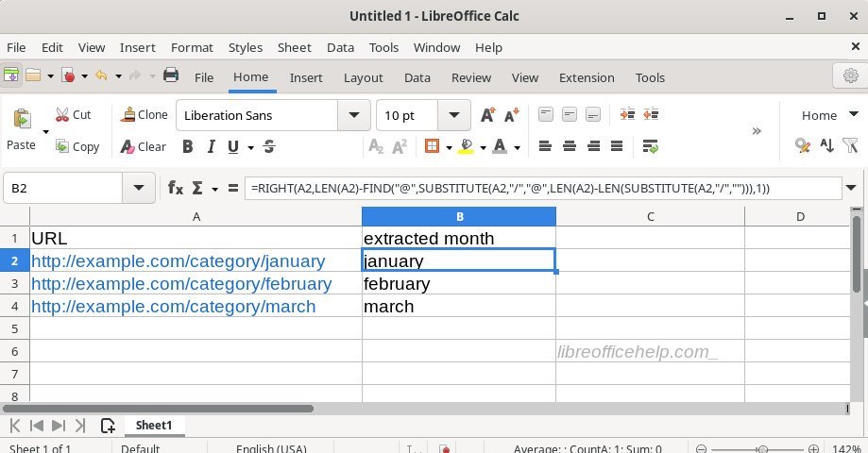
Task: Clear direct formatting
Action: 144,146
